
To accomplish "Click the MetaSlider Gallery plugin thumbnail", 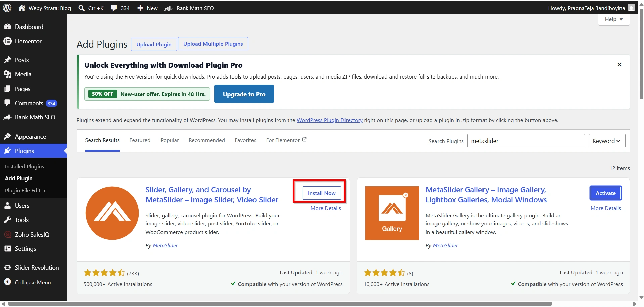I will 392,213.
